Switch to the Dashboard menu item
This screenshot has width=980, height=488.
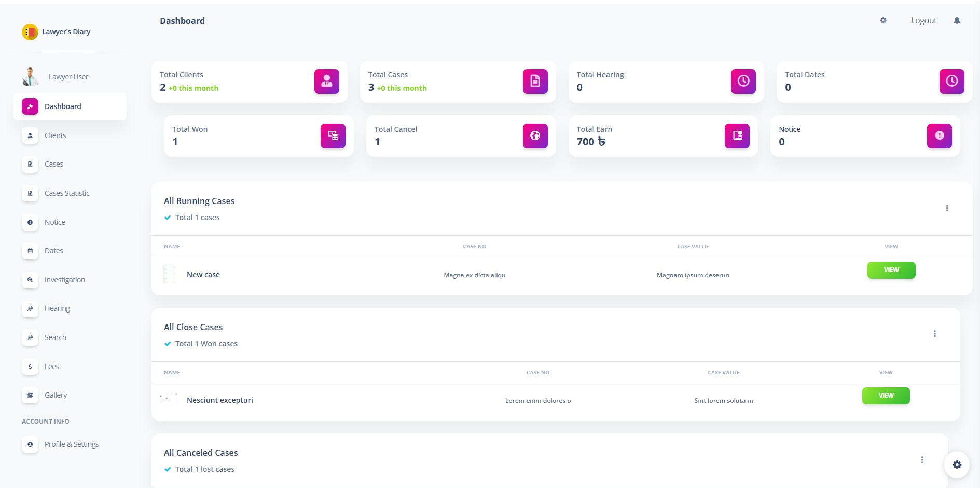point(63,106)
